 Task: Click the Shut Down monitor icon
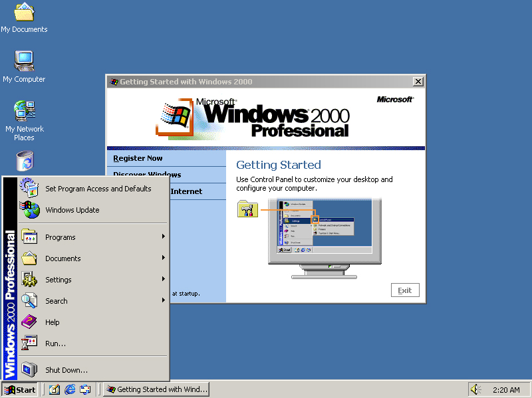click(29, 369)
